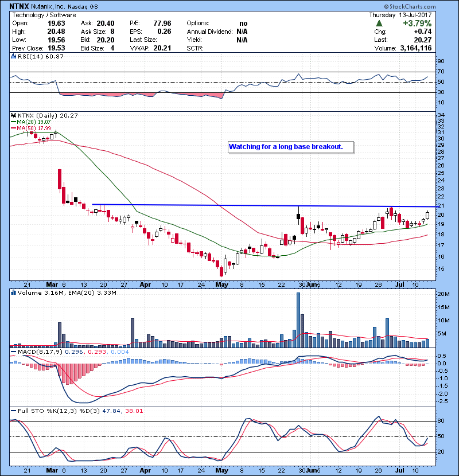The width and height of the screenshot is (459, 476).
Task: Click the Last price value 20.27
Action: click(x=422, y=40)
